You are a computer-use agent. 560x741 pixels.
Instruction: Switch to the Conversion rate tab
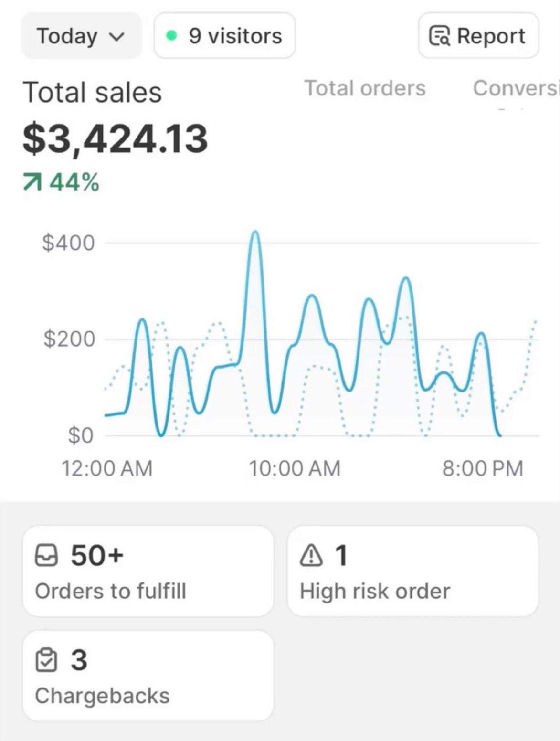pos(516,88)
